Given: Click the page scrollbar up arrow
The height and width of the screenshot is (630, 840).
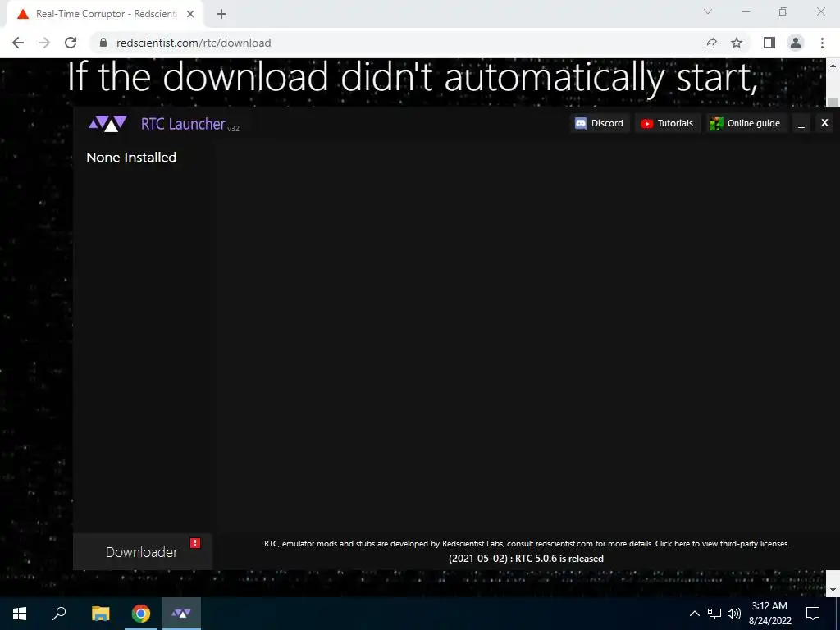Looking at the screenshot, I should (x=833, y=66).
